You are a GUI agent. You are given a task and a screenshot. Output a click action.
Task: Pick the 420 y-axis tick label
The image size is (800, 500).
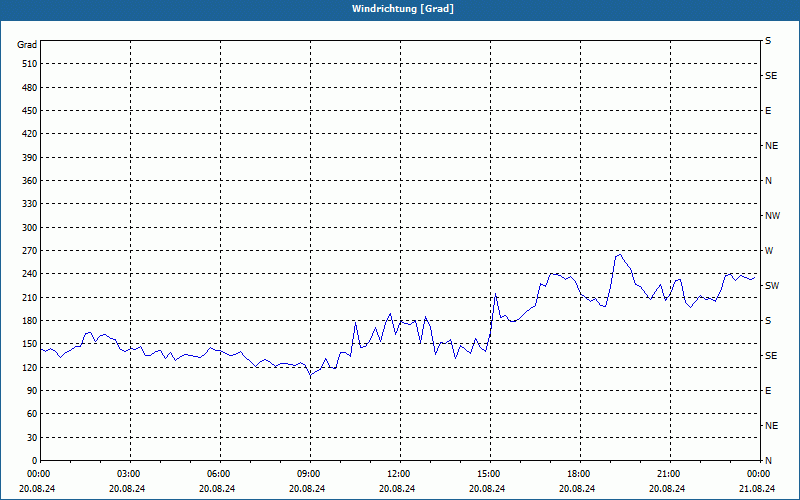30,134
